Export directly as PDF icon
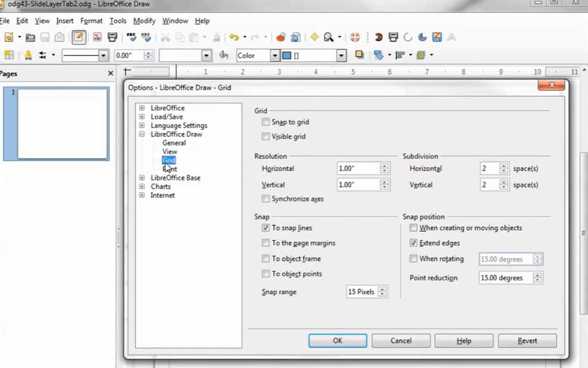588x368 pixels. coord(97,37)
